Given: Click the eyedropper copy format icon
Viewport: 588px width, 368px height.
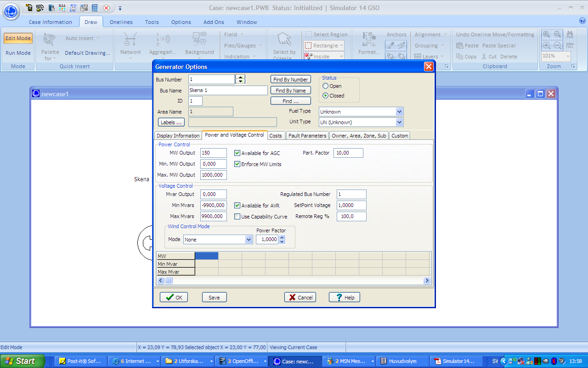Looking at the screenshot, I should pyautogui.click(x=390, y=45).
